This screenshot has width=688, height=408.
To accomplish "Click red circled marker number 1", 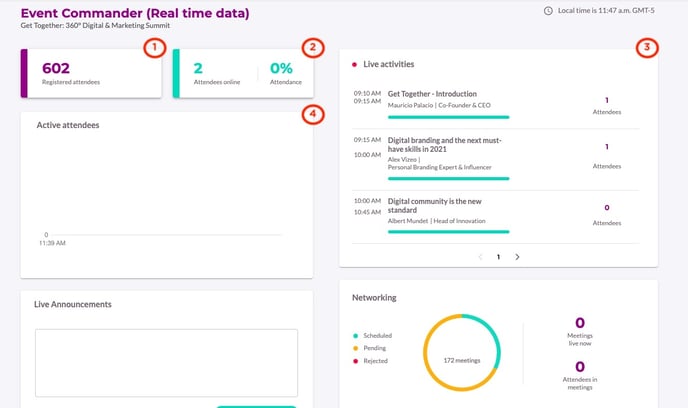I will coord(152,47).
